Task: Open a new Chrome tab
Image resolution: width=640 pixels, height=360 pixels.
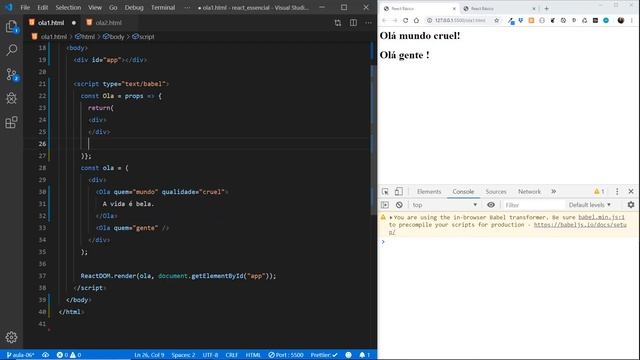Action: coord(546,8)
